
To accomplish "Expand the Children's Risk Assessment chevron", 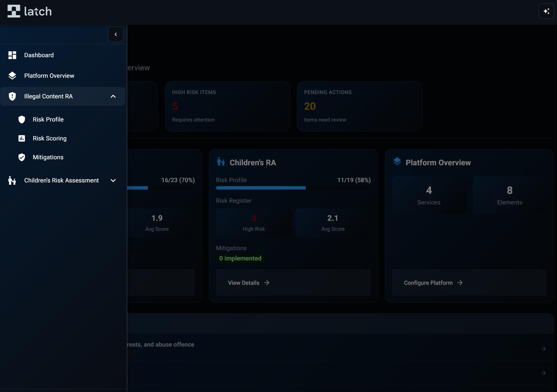I will click(x=113, y=180).
